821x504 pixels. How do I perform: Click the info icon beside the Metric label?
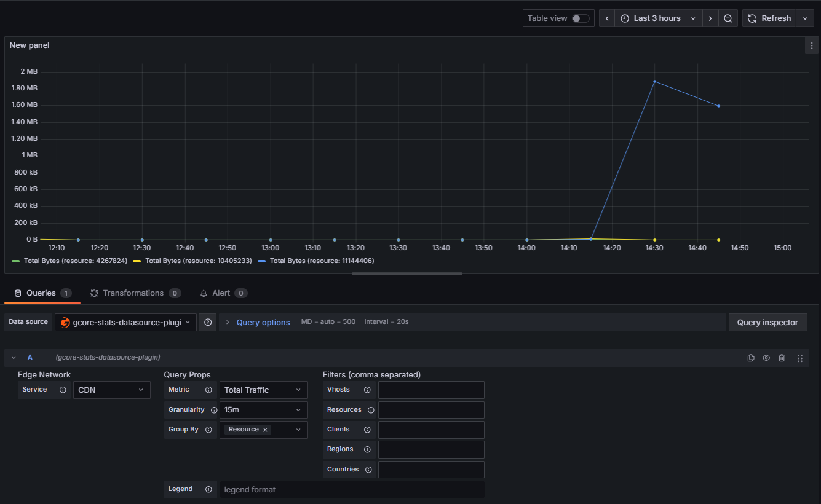(x=208, y=390)
